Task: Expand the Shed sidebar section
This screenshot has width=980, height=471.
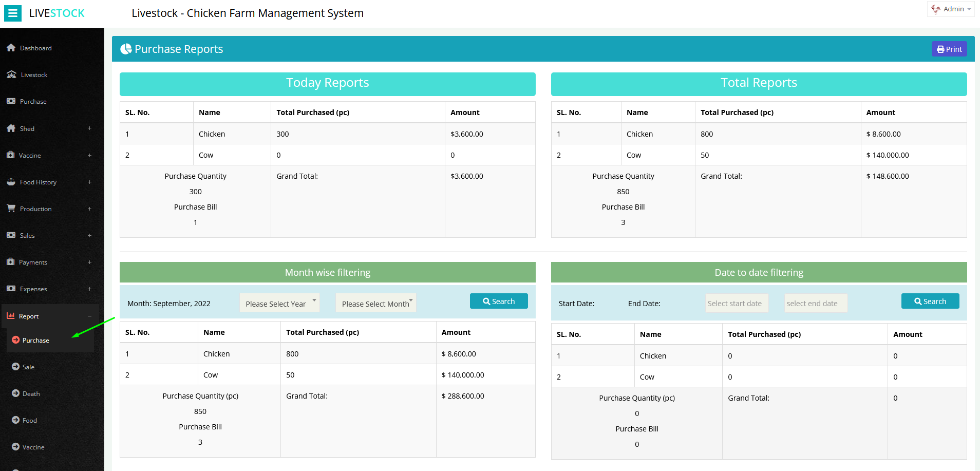Action: tap(90, 128)
